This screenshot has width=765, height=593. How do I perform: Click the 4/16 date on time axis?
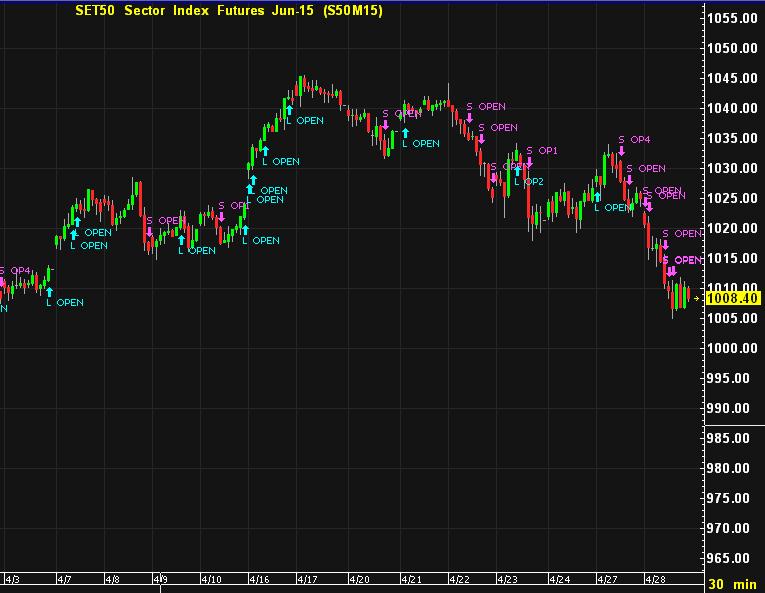[x=259, y=579]
